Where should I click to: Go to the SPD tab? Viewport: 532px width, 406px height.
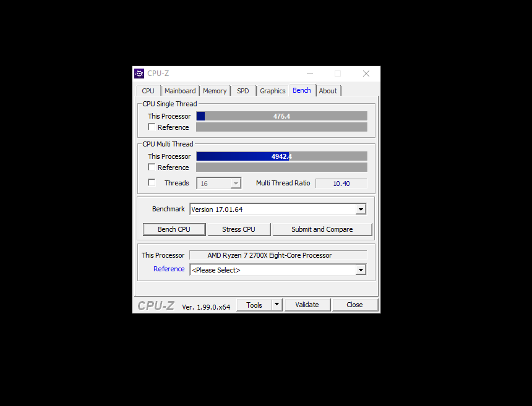[x=243, y=91]
